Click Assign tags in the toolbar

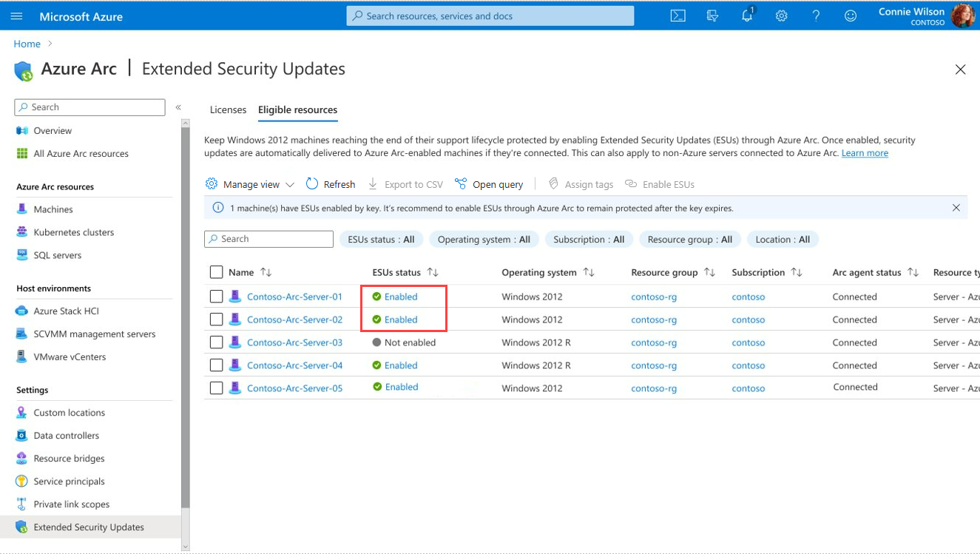(581, 184)
